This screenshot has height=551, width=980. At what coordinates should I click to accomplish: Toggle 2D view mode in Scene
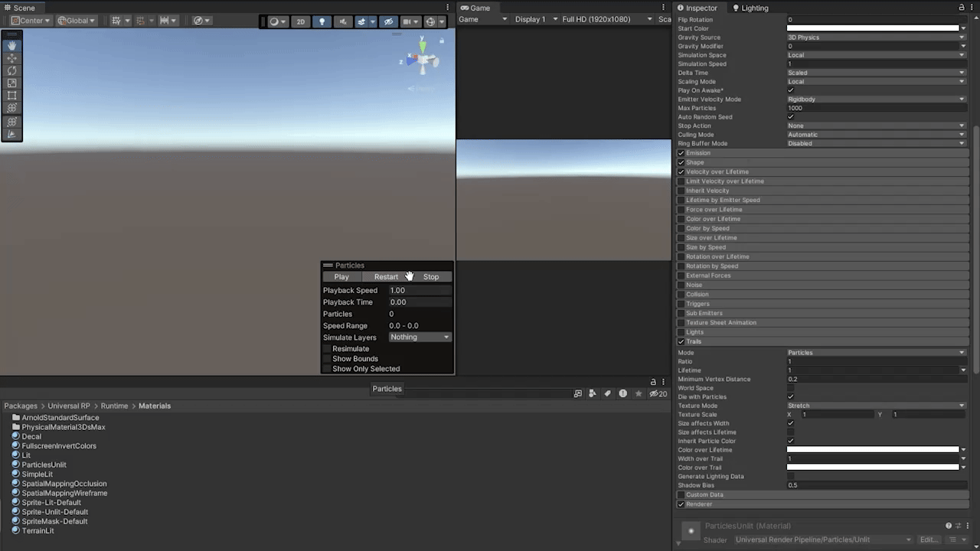coord(301,21)
